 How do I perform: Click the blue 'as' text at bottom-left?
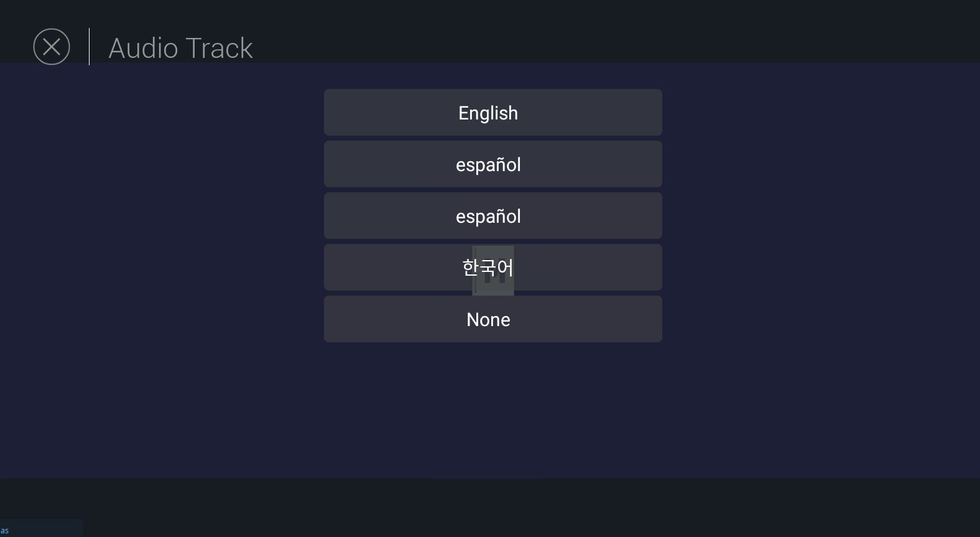pos(5,531)
